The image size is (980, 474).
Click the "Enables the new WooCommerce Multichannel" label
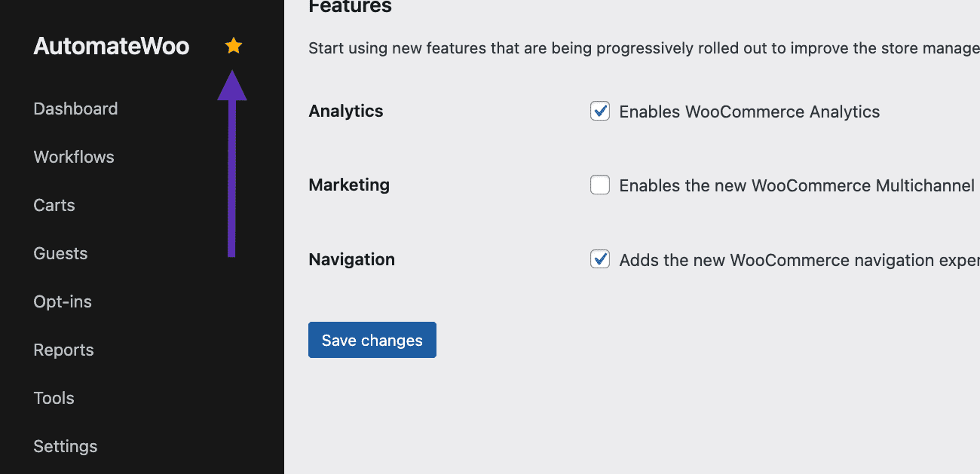[797, 185]
